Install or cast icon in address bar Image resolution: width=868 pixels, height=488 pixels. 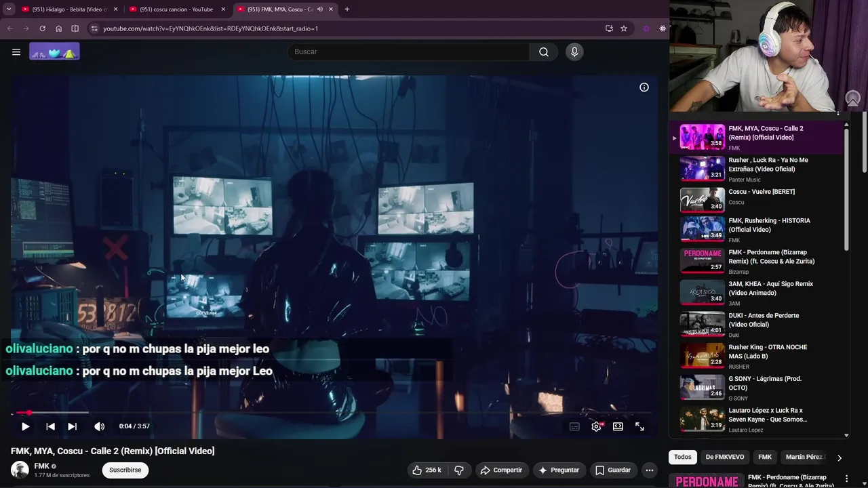click(609, 28)
